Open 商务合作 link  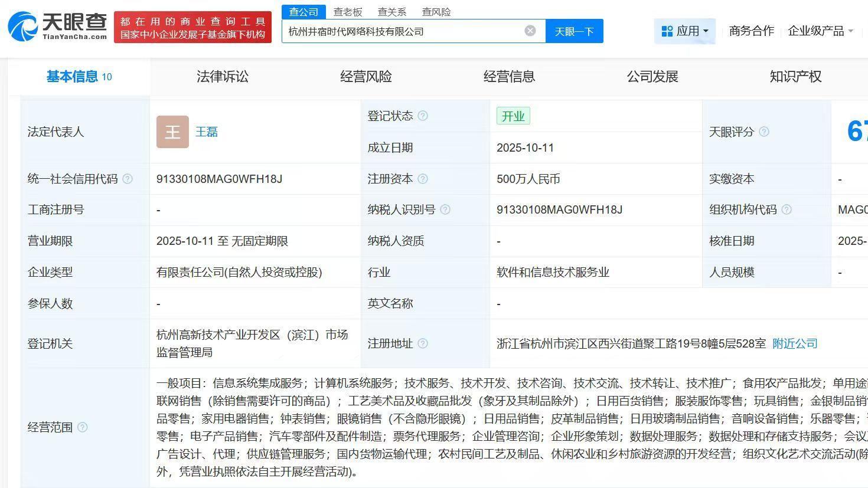[752, 31]
